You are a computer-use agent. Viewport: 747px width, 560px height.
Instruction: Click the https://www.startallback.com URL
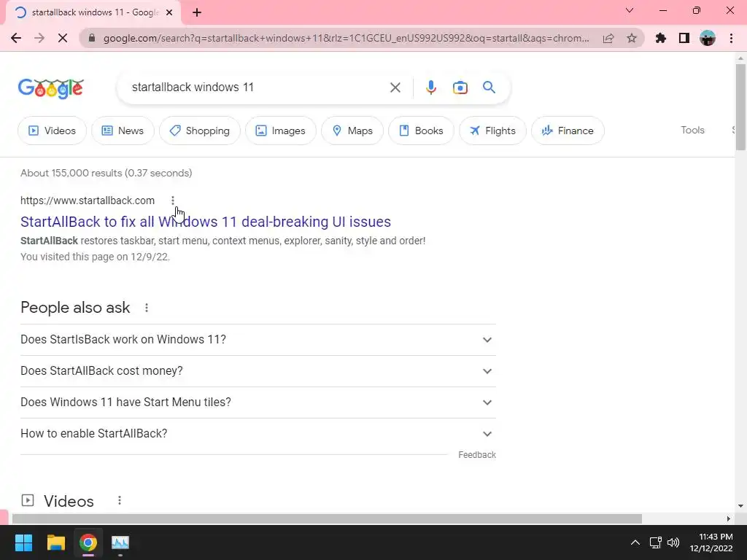pyautogui.click(x=88, y=201)
